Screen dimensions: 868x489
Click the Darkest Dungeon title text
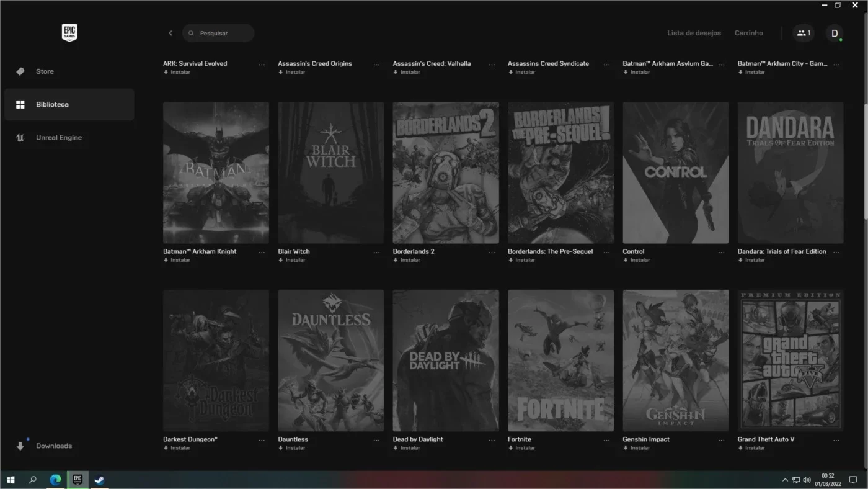190,439
